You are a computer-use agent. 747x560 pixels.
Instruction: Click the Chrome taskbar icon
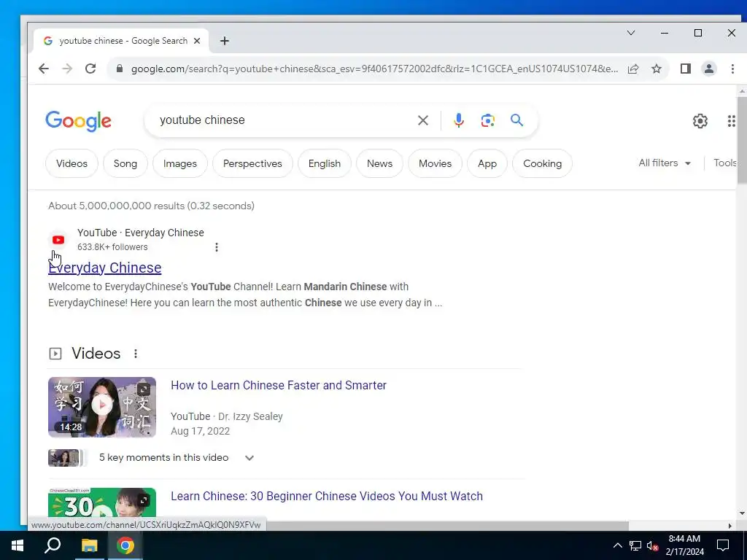[125, 545]
